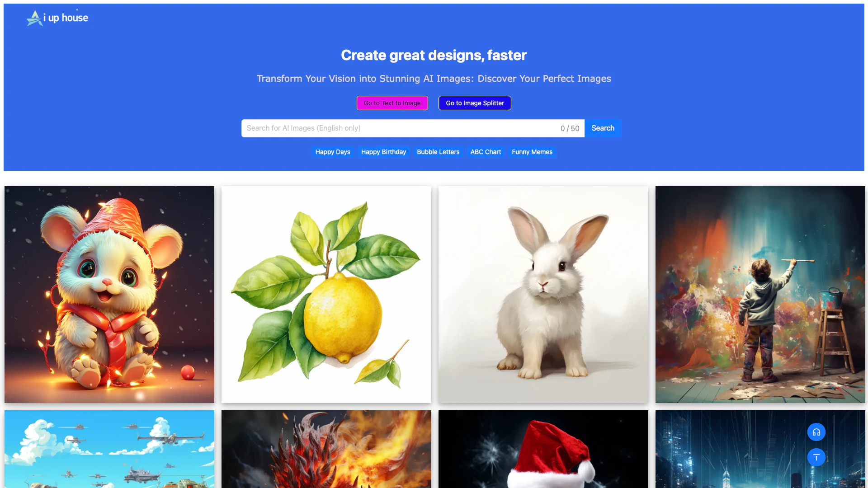Select the Bubble Letters tag
Viewport: 868px width, 488px height.
(x=438, y=152)
